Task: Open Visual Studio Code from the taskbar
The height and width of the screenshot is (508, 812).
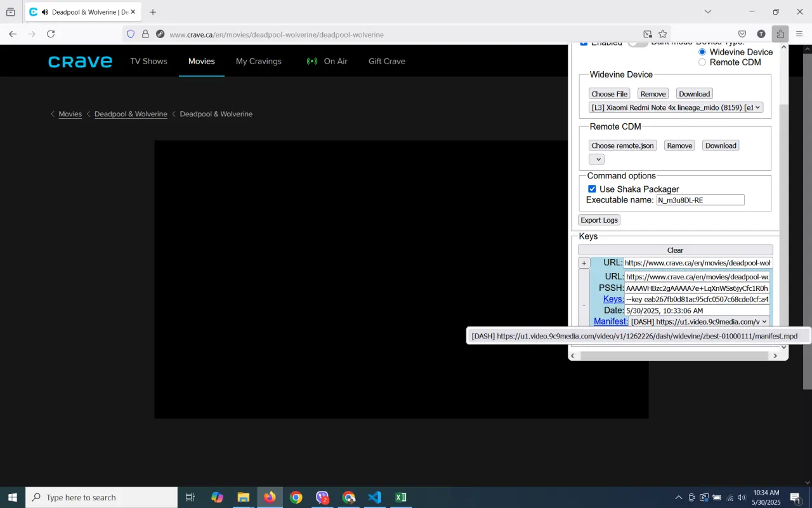Action: 375,497
